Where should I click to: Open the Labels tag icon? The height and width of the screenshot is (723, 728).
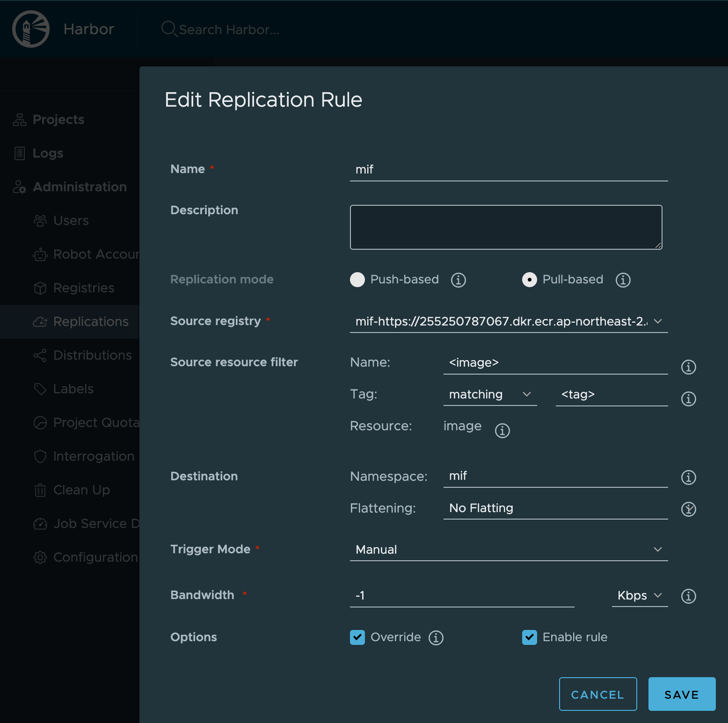[x=40, y=389]
